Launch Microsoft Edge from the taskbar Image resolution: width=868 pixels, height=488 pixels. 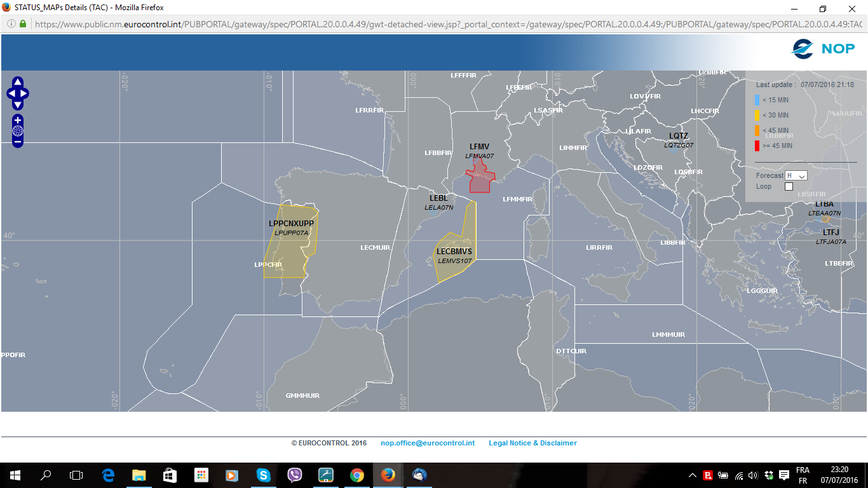pos(108,475)
